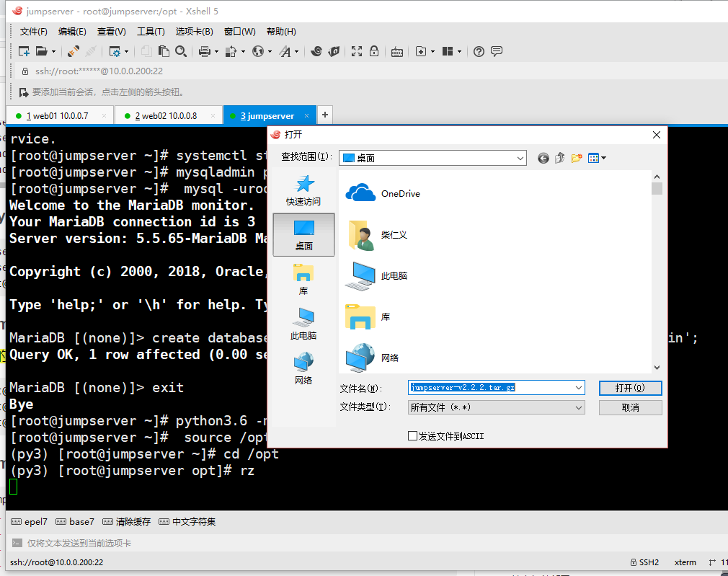The width and height of the screenshot is (728, 576).
Task: Select 此电脑 in the file list
Action: tap(377, 275)
